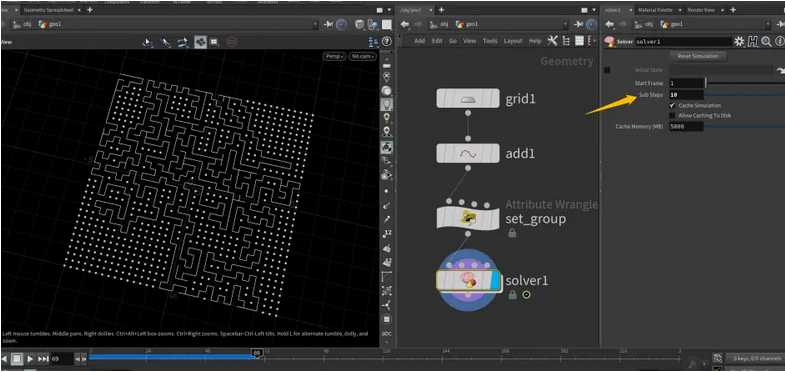Enable Allow Caching To Disk checkbox
The width and height of the screenshot is (785, 372).
click(672, 116)
